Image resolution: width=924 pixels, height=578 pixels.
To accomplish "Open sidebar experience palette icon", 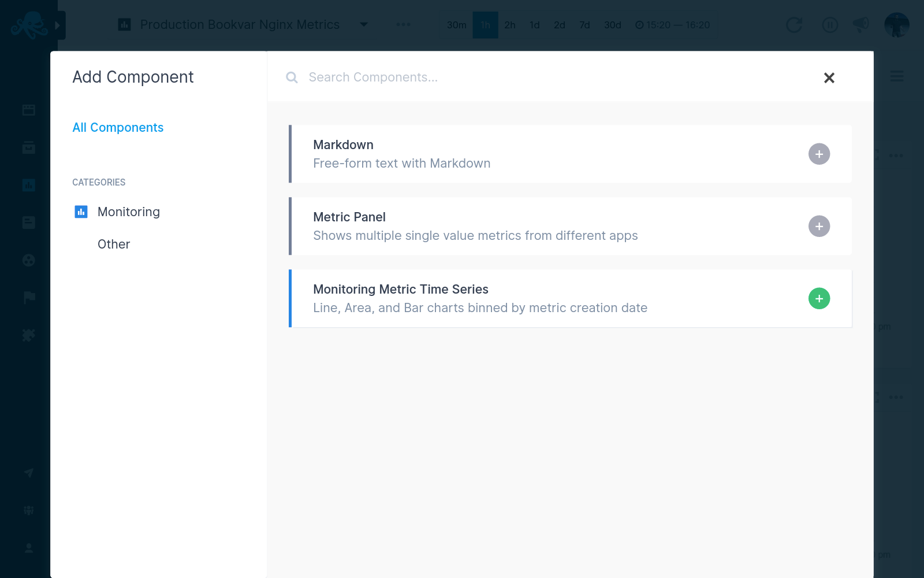I will 28,260.
